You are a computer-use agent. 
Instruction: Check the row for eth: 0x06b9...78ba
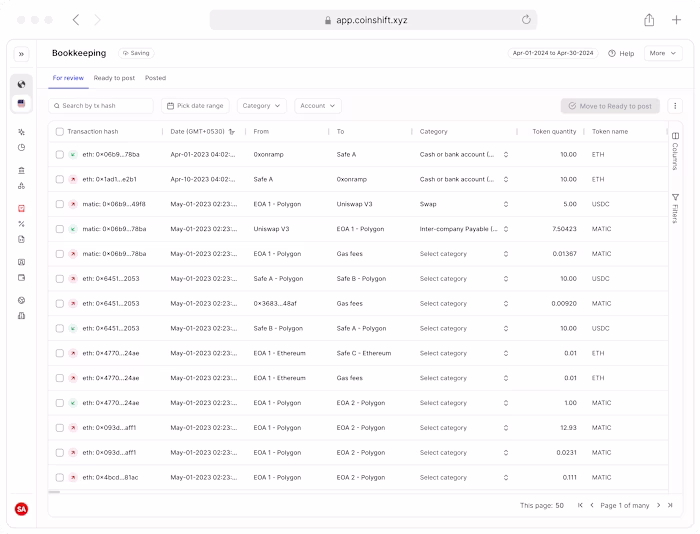coord(60,154)
